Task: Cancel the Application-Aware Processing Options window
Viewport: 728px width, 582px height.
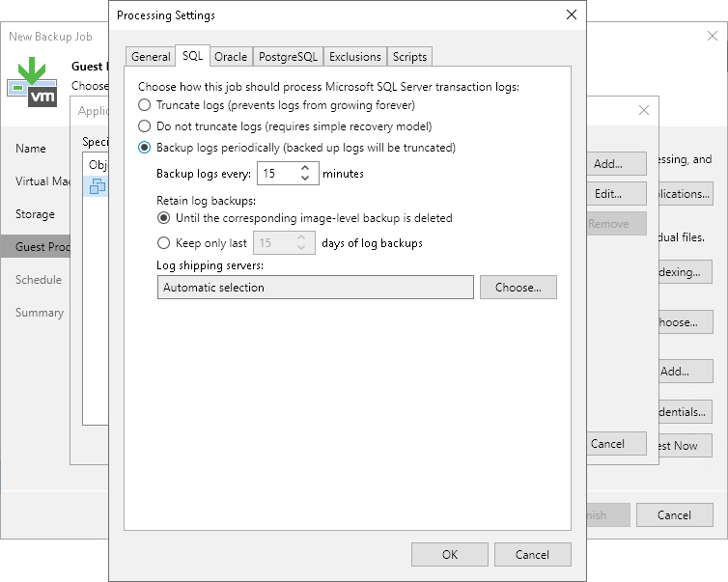Action: point(617,444)
